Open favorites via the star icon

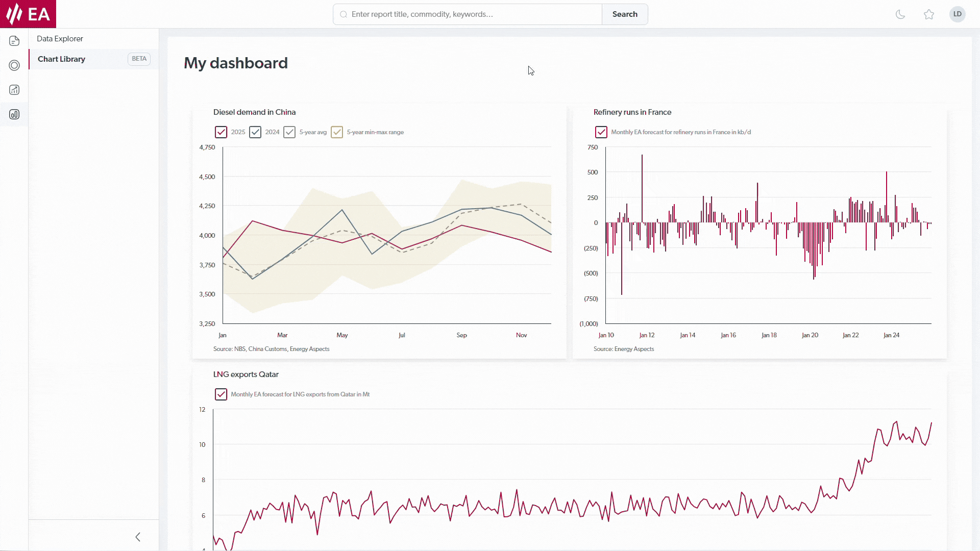(929, 14)
